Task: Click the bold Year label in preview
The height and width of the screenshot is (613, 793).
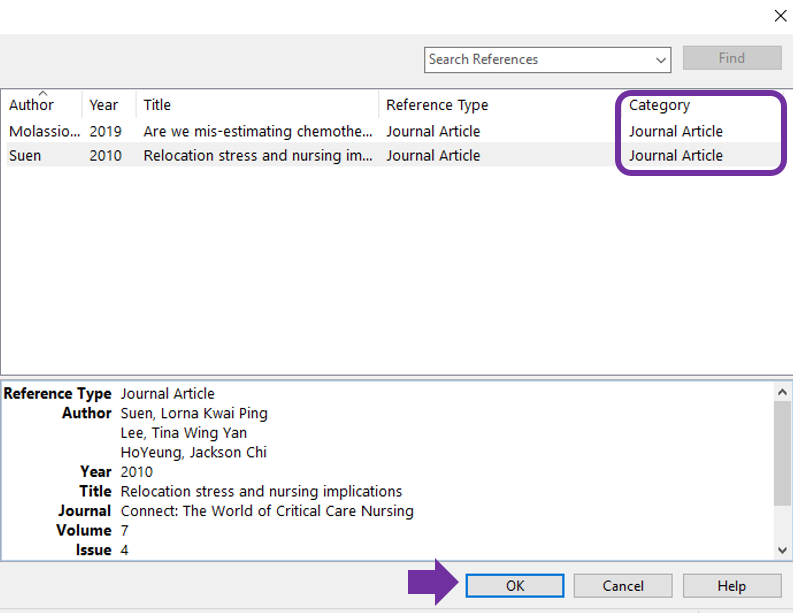Action: (96, 472)
